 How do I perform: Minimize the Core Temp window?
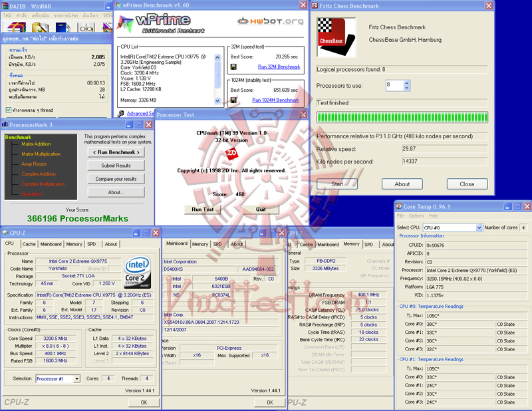pos(508,206)
